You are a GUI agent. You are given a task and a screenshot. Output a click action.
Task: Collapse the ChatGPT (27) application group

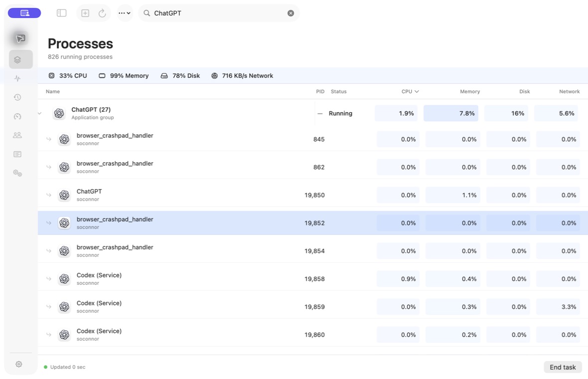pyautogui.click(x=40, y=113)
